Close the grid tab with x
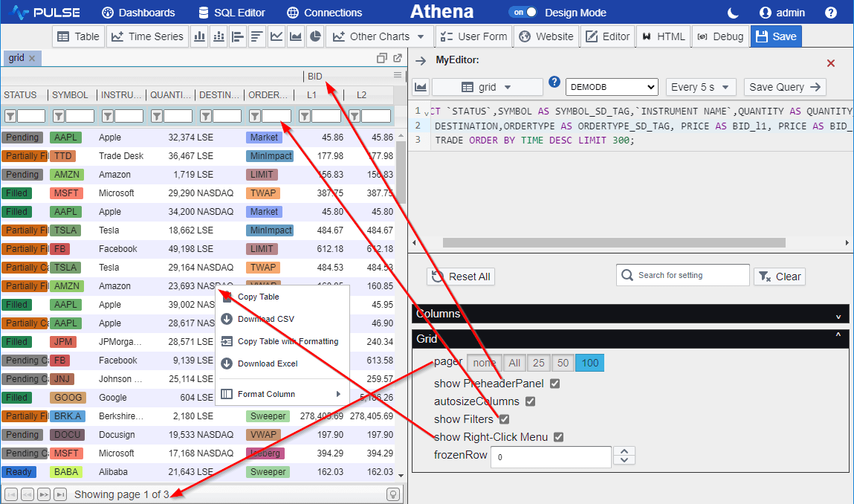 (x=32, y=58)
